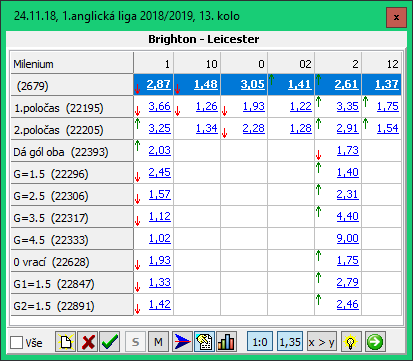Click G2=1.5 odds 2,46
Screen dimensions: 413x361
[x=348, y=304]
